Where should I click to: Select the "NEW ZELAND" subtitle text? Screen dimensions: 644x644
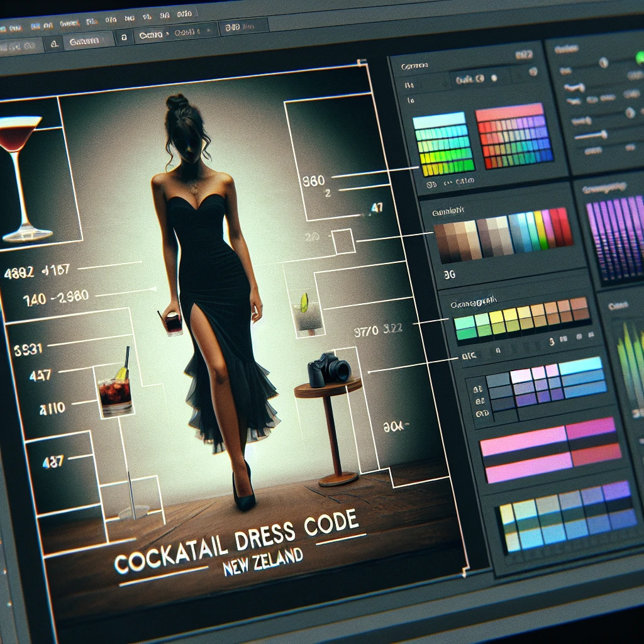coord(263,562)
